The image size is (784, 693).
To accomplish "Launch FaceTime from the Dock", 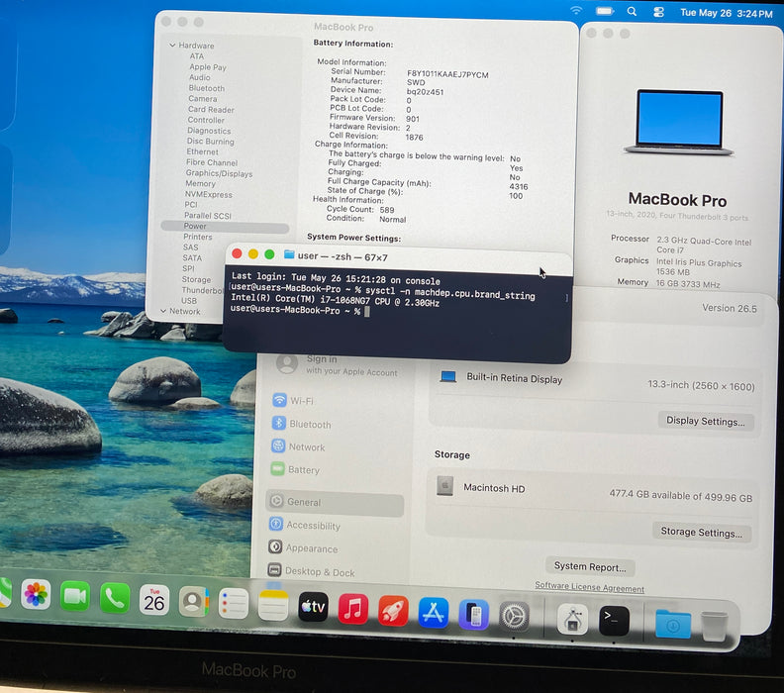I will (75, 596).
